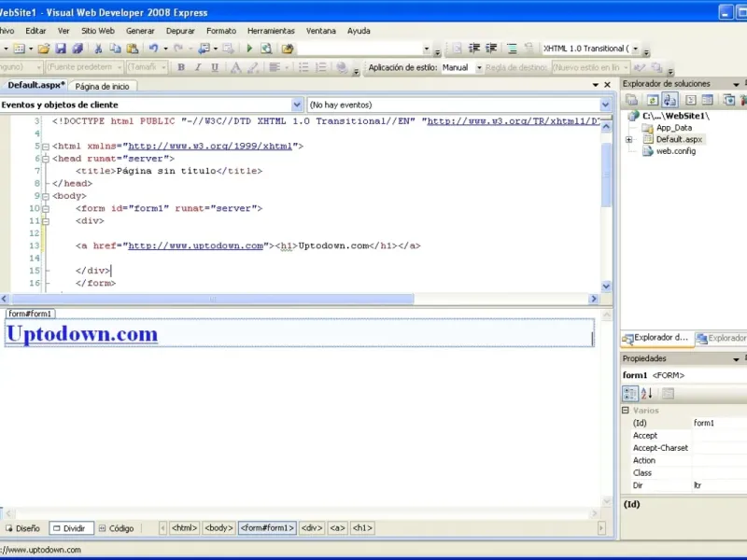Switch to Dividir split view mode
Screen dimensions: 747x560
pos(72,528)
